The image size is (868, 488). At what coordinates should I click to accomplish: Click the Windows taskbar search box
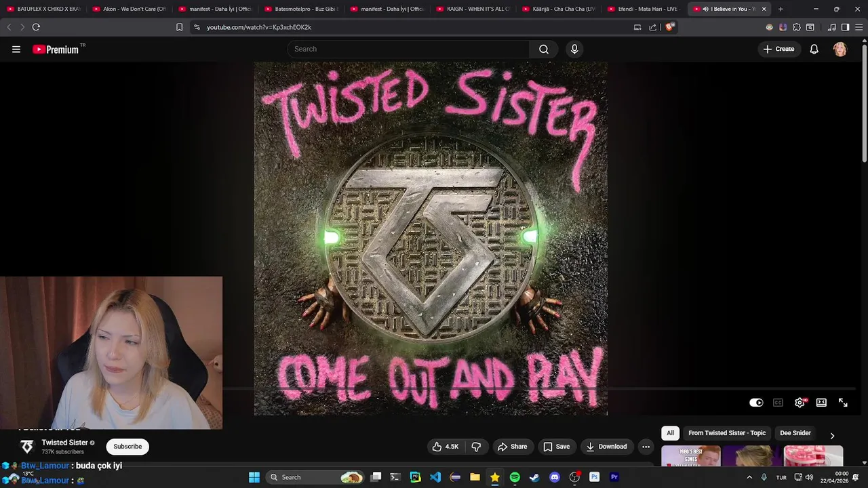click(x=315, y=477)
